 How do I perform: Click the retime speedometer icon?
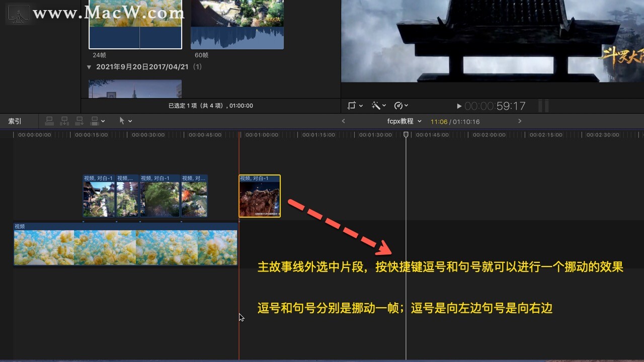(x=398, y=106)
